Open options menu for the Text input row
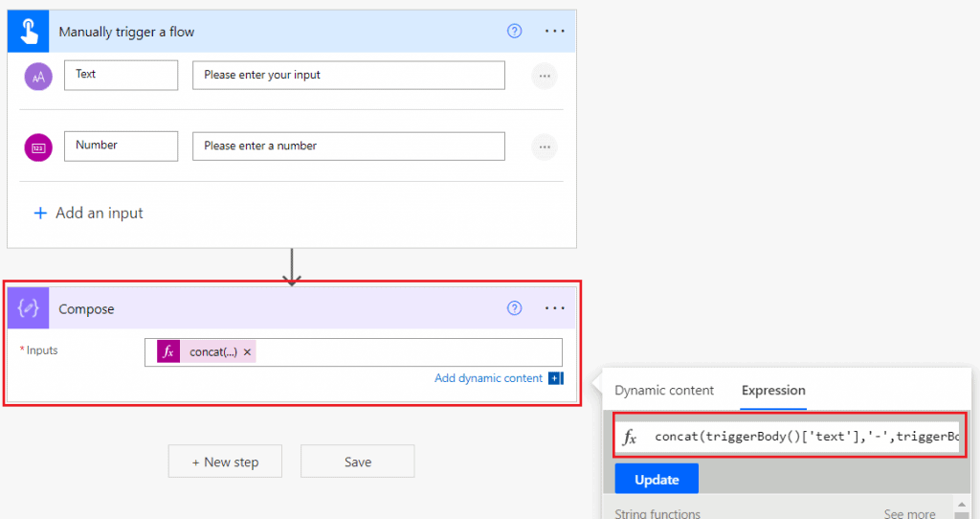The width and height of the screenshot is (980, 519). coord(545,77)
